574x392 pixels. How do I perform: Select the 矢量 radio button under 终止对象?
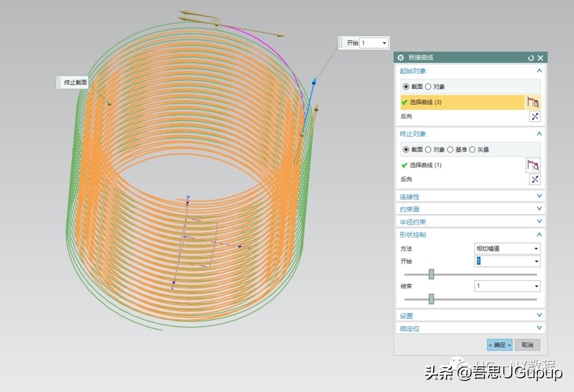[473, 149]
